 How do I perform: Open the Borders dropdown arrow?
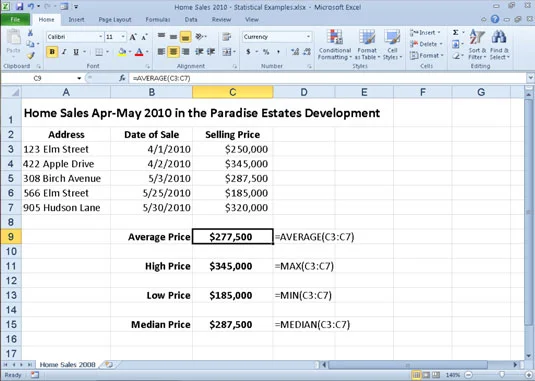[107, 52]
